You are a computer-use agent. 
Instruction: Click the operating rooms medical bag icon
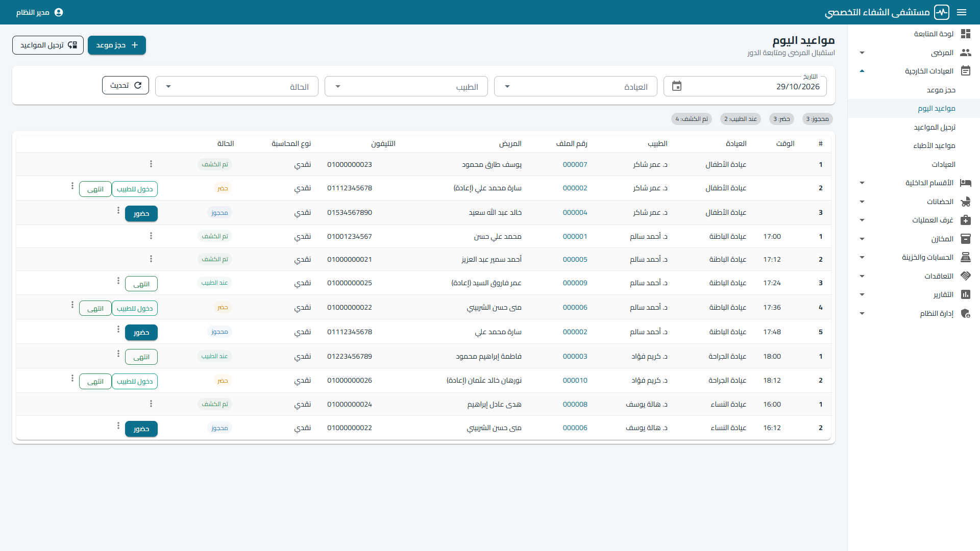click(966, 220)
